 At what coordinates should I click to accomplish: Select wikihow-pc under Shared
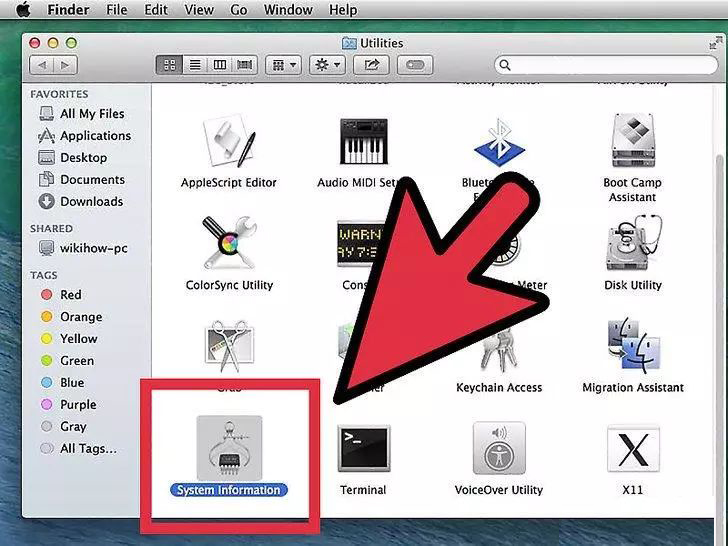[x=83, y=248]
